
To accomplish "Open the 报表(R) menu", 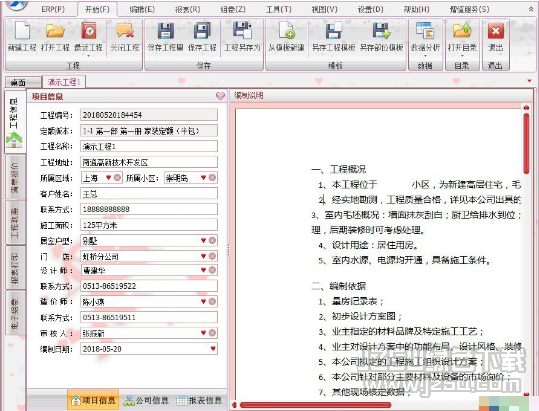I will 187,9.
